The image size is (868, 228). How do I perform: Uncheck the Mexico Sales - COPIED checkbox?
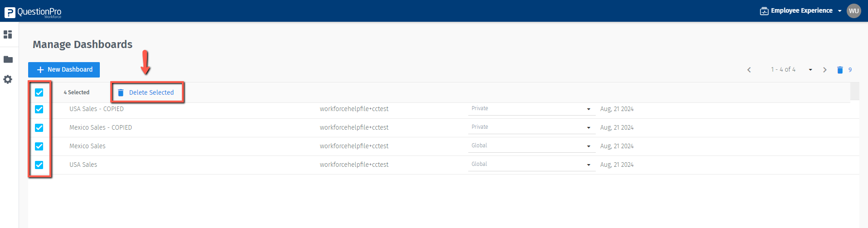39,128
